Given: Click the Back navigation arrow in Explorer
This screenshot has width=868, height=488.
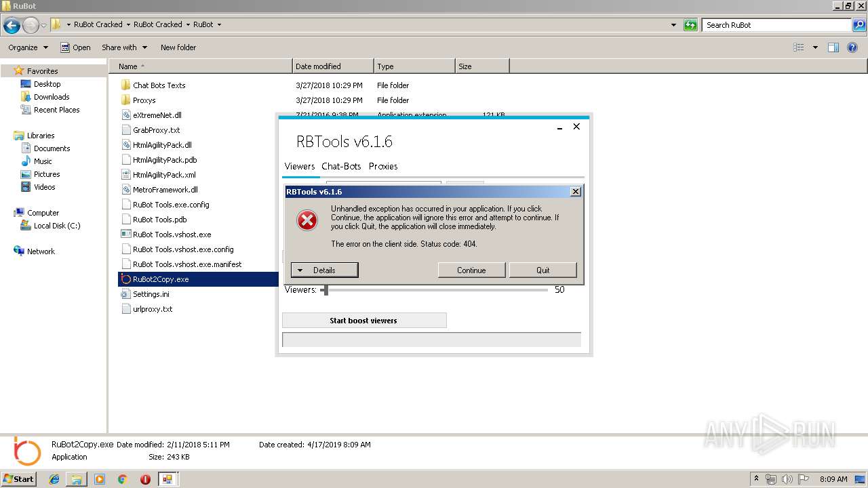Looking at the screenshot, I should click(x=12, y=26).
